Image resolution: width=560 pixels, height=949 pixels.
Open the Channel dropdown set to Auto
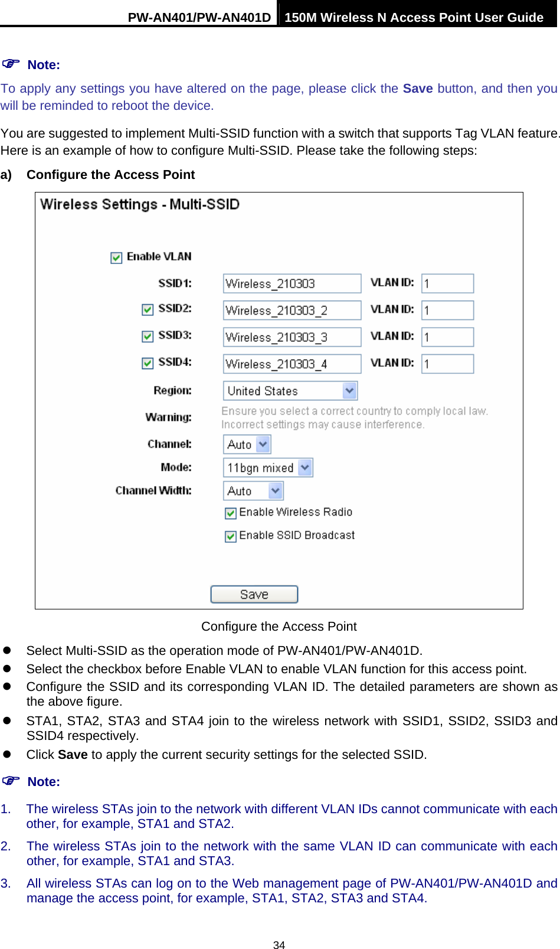247,444
